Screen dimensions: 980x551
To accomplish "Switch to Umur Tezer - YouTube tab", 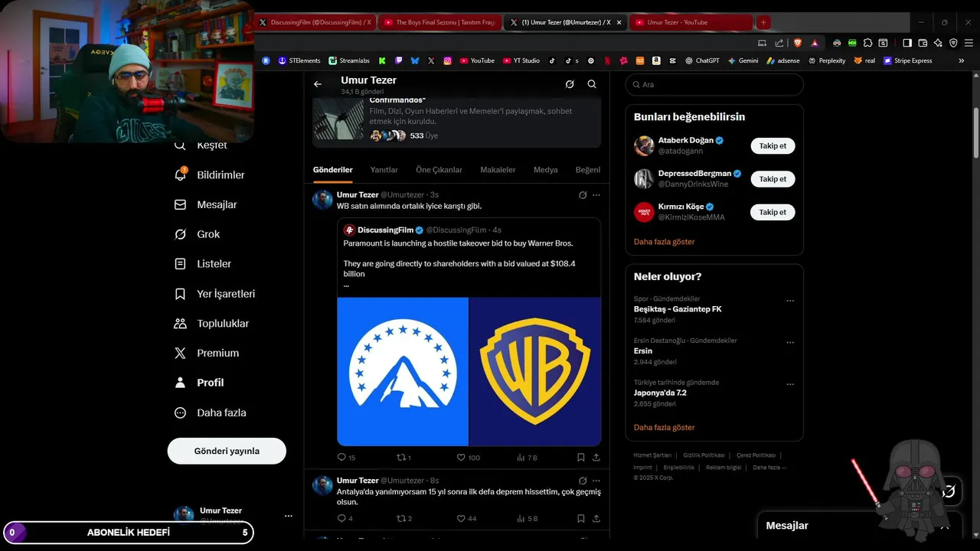I will pos(691,22).
